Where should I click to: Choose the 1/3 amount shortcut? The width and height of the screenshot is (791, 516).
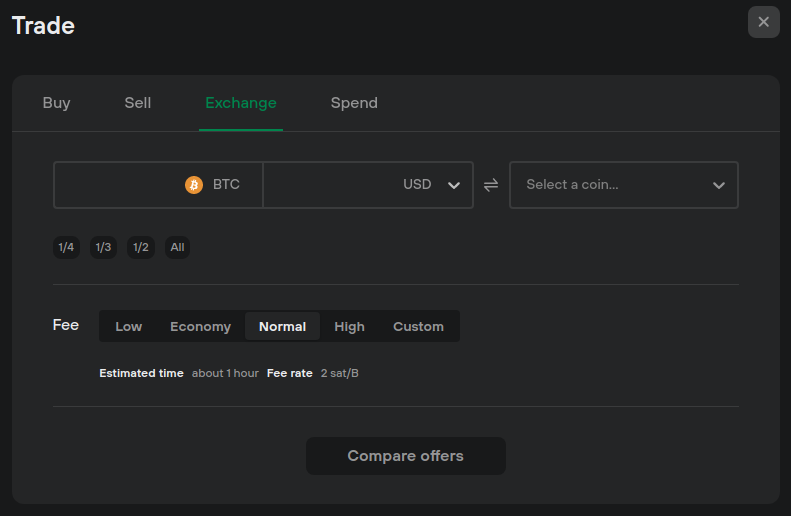103,248
